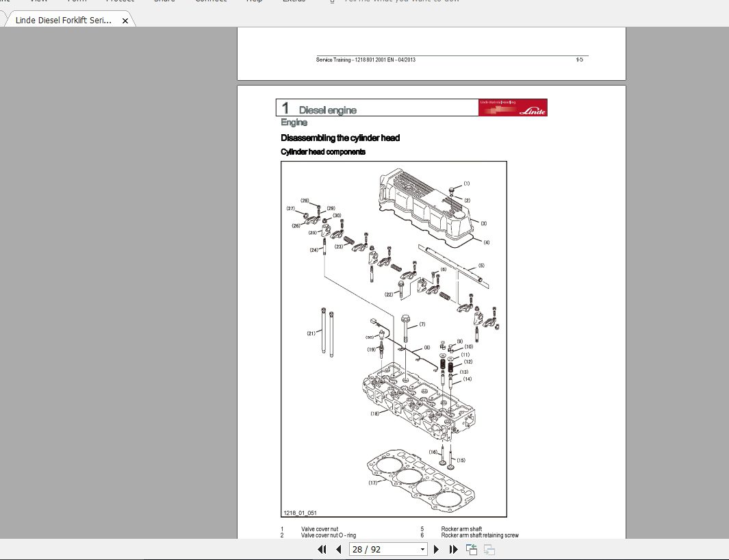Click the "Valve cover nut O - ring" entry
The image size is (729, 560).
(x=329, y=535)
